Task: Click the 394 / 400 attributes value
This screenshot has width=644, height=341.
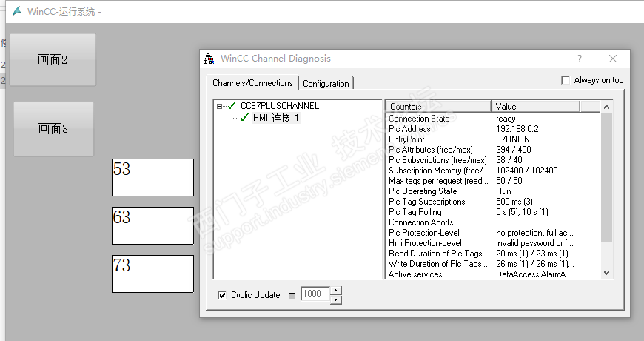Action: (514, 150)
